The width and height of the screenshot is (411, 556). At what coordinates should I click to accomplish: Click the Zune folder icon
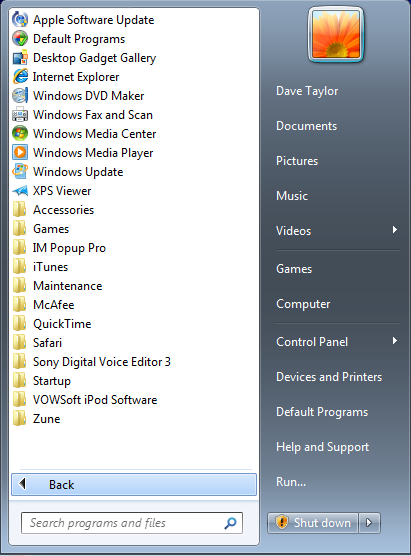point(20,418)
